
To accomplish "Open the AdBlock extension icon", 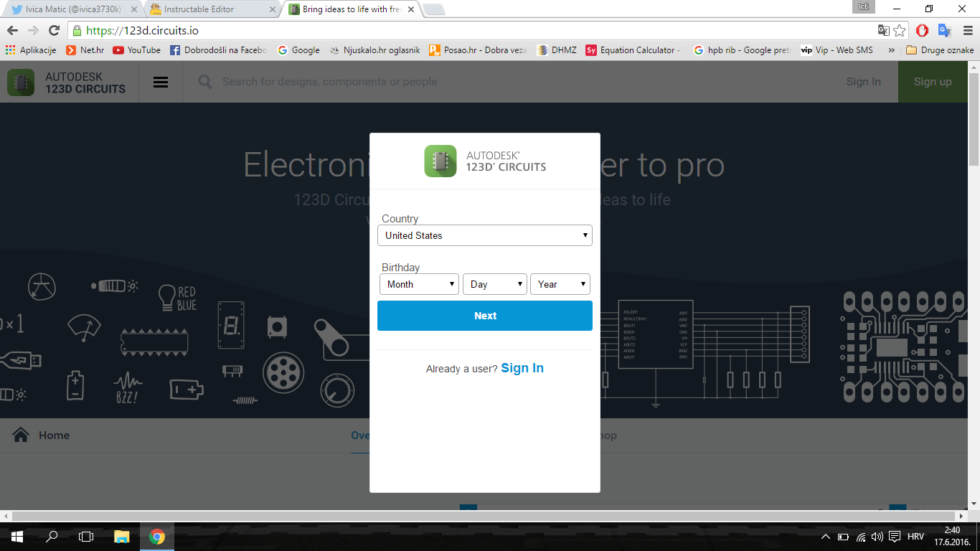I will (x=922, y=30).
